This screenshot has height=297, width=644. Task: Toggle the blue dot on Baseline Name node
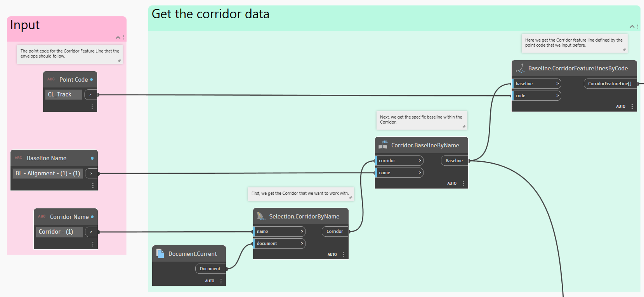tap(92, 158)
